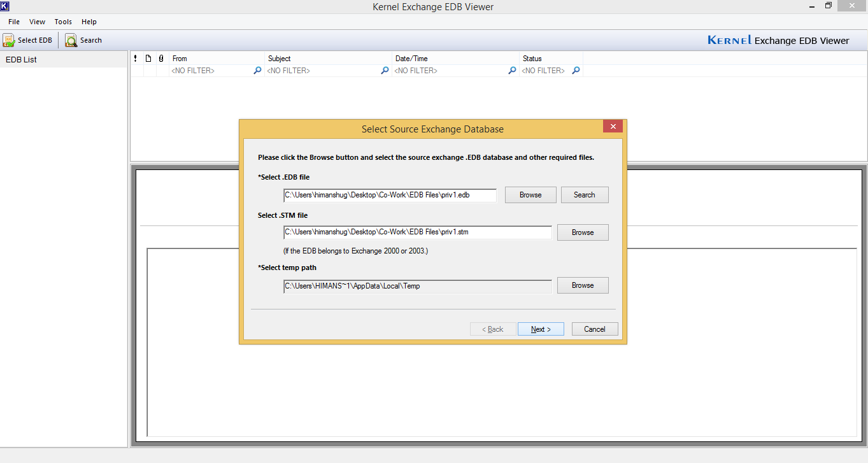Close the Select Source Exchange Database dialog
Screen dimensions: 868x463
[613, 126]
